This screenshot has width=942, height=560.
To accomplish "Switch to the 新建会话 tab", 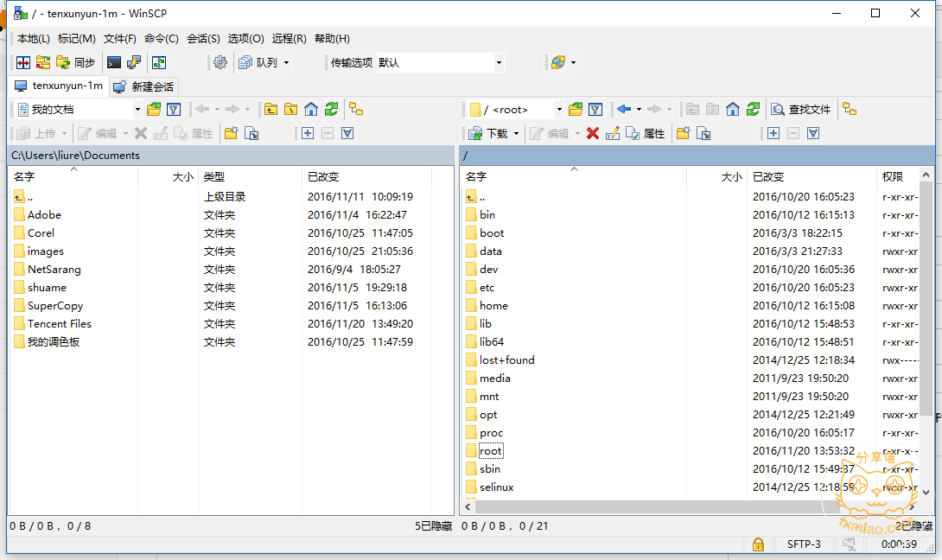I will pos(144,86).
